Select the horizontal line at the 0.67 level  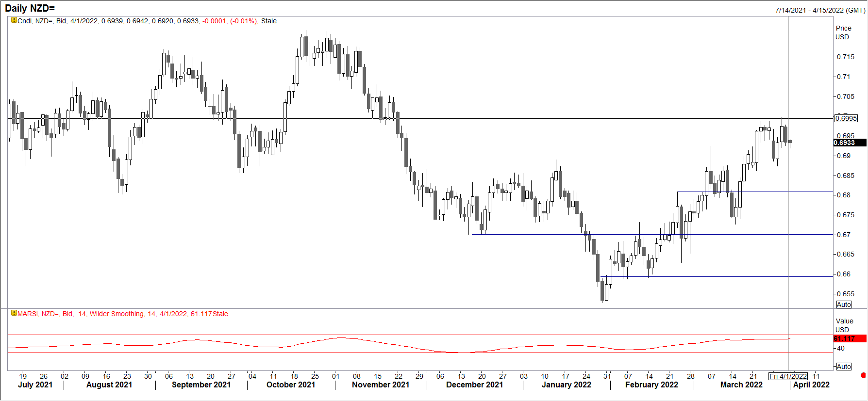(652, 235)
